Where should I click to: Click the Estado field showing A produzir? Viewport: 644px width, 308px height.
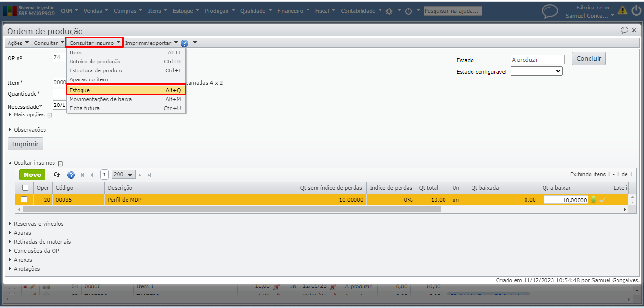click(x=538, y=60)
